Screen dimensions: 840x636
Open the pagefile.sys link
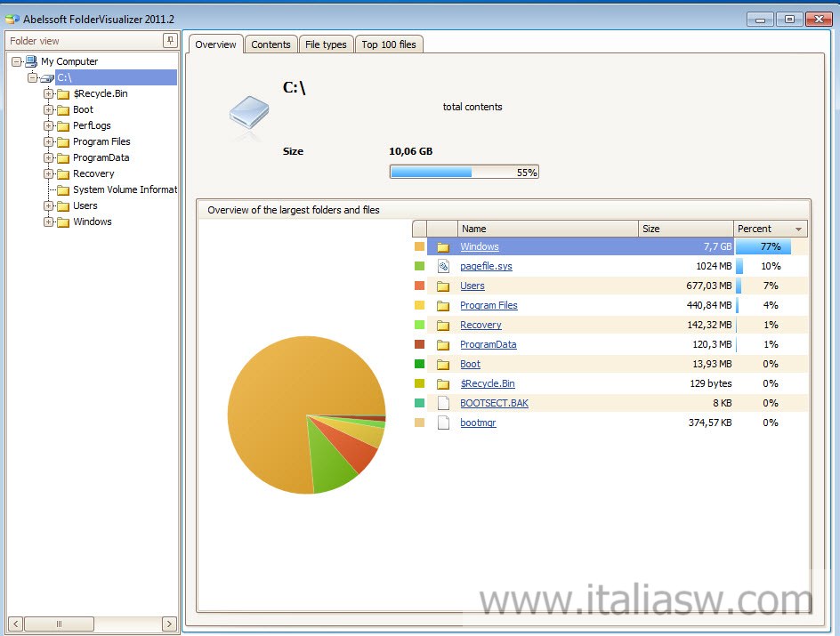(486, 266)
